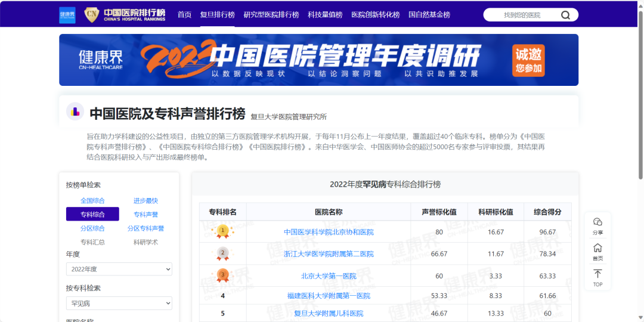
Task: Click the search magnifier icon
Action: (x=565, y=15)
